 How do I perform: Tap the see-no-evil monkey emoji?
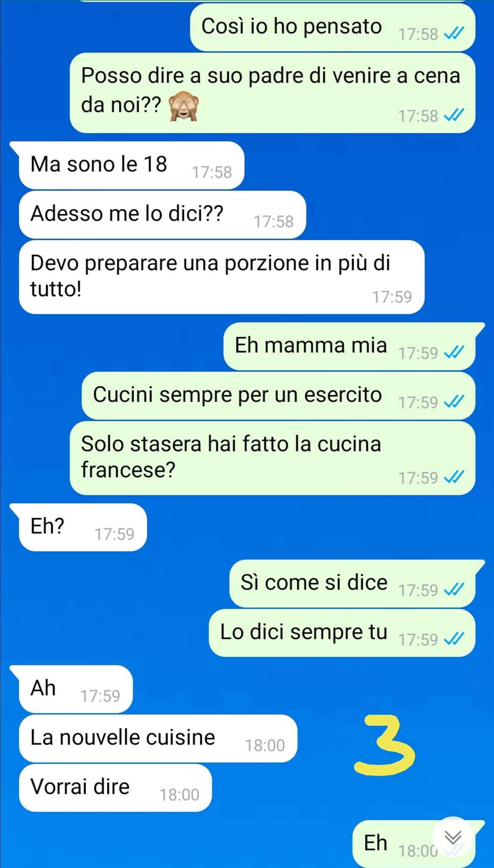pyautogui.click(x=184, y=106)
